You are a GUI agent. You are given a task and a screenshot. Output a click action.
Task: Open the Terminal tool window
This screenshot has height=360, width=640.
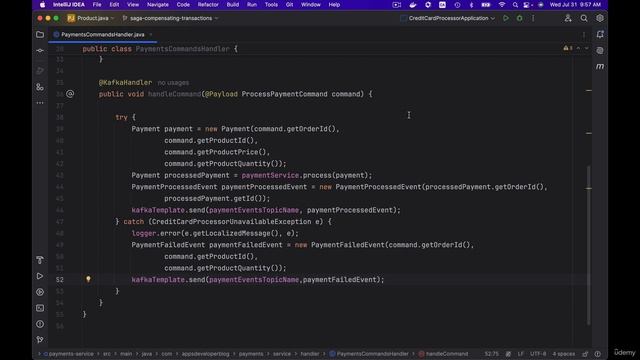(x=40, y=308)
